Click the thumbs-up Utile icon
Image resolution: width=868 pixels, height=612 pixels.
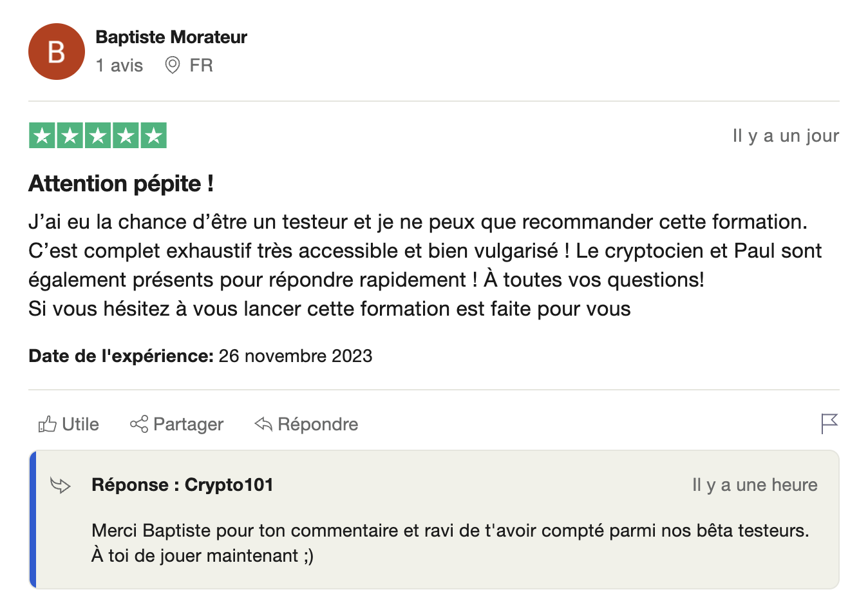(48, 424)
